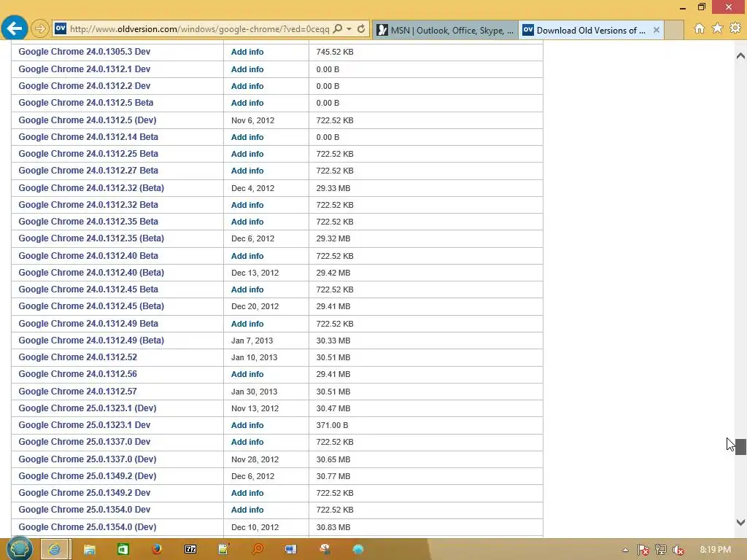Click the orange magnifier taskbar icon

coord(258,549)
